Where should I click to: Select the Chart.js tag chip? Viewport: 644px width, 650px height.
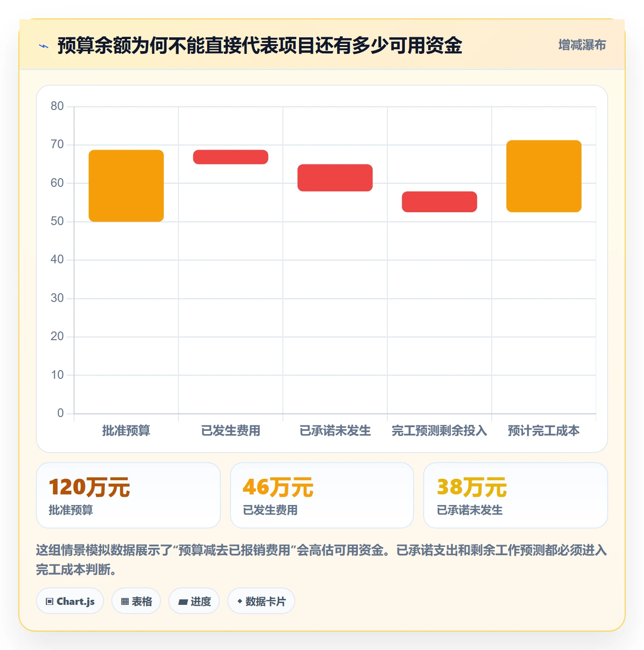(x=70, y=601)
